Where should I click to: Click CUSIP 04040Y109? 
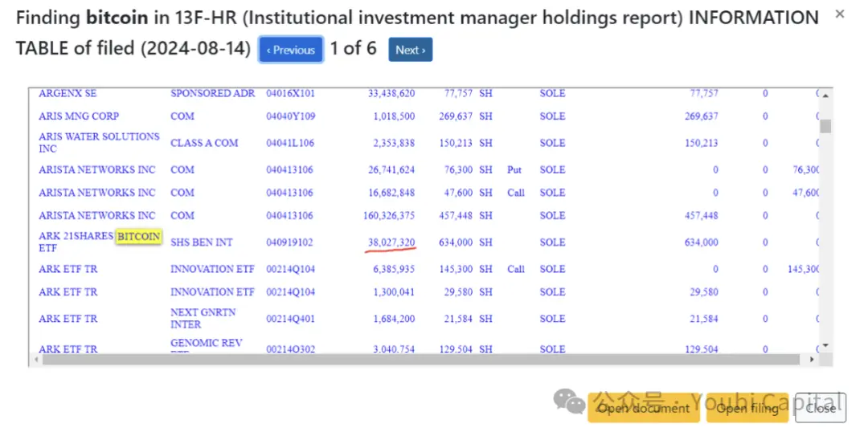click(x=291, y=116)
